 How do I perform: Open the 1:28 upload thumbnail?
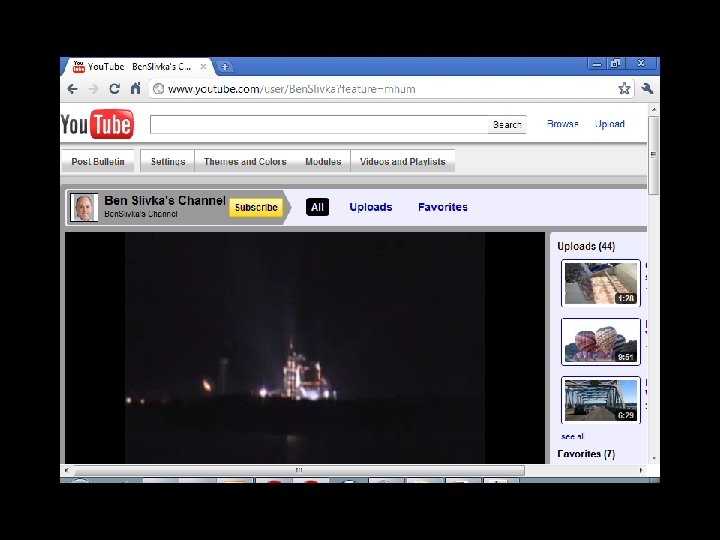[x=601, y=283]
